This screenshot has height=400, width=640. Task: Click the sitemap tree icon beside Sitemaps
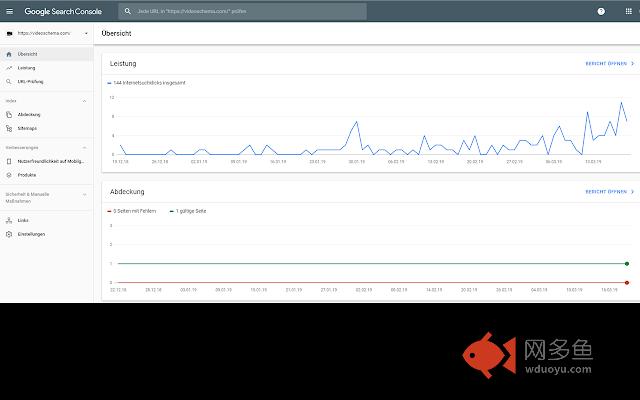click(x=9, y=128)
